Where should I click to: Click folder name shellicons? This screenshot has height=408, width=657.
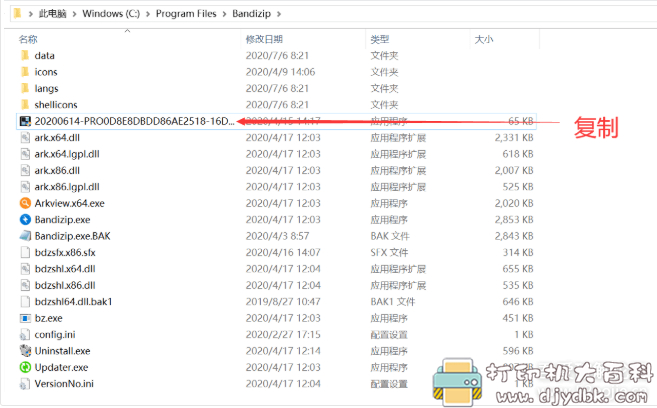pos(56,104)
